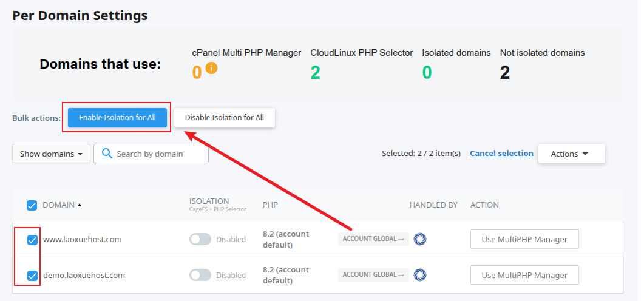
Task: Click Enable Isolation for All button
Action: pos(117,118)
